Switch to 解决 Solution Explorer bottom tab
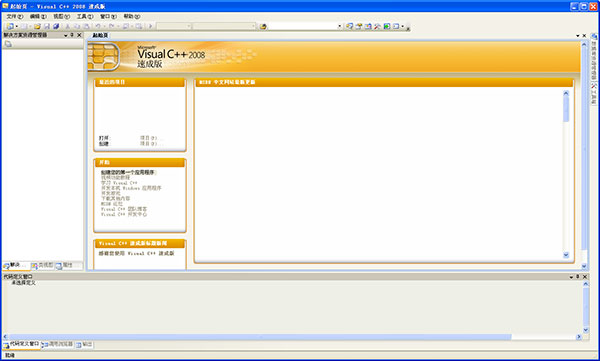The width and height of the screenshot is (600, 361). click(x=15, y=265)
